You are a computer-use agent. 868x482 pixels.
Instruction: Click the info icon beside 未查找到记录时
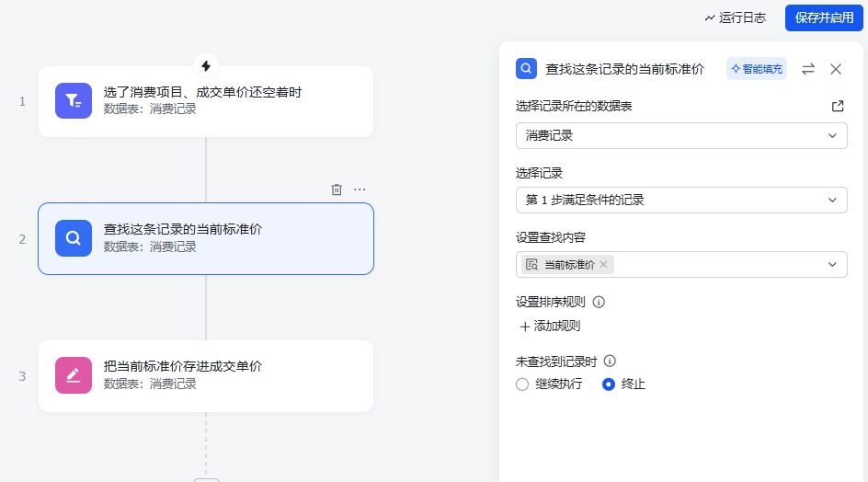[x=610, y=361]
